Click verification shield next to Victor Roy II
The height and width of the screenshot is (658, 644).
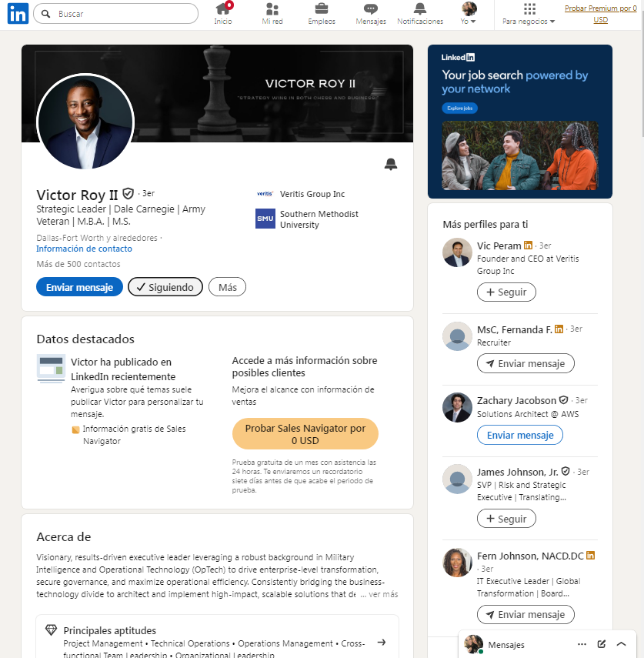click(128, 194)
